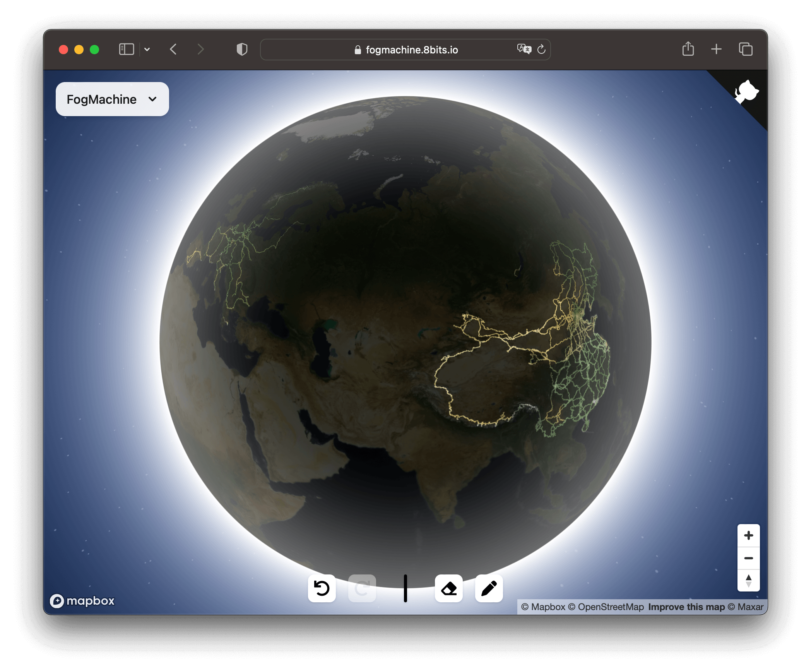Click the Mapbox logo link

click(x=82, y=600)
